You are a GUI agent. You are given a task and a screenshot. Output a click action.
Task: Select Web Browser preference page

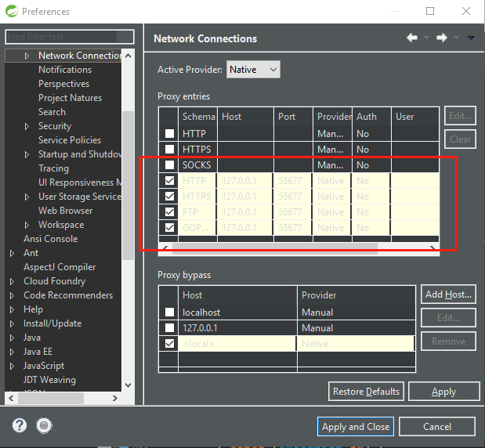click(66, 211)
